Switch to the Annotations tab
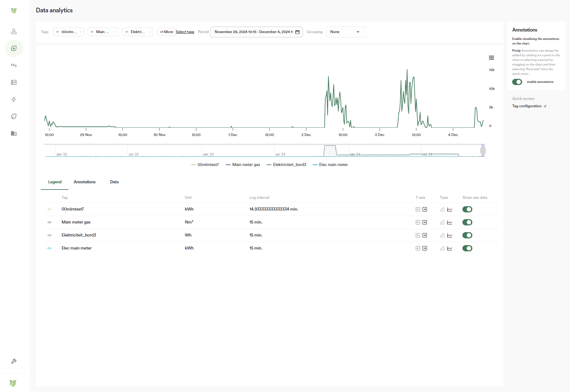The height and width of the screenshot is (392, 570). point(85,182)
